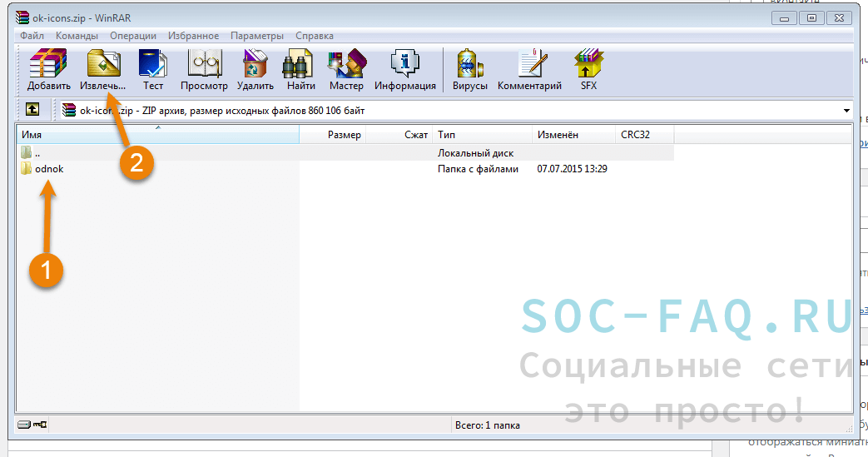Sort by Имя column header
The height and width of the screenshot is (457, 868).
pos(158,135)
